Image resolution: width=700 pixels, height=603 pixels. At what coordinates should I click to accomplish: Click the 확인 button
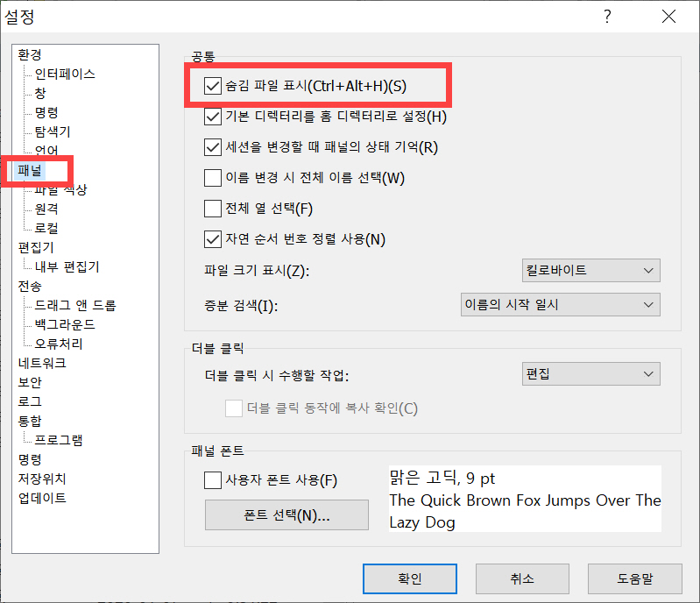pos(410,578)
